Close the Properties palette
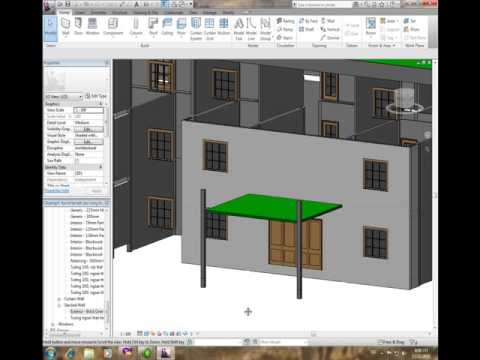Viewport: 480px width, 360px height. click(x=107, y=63)
